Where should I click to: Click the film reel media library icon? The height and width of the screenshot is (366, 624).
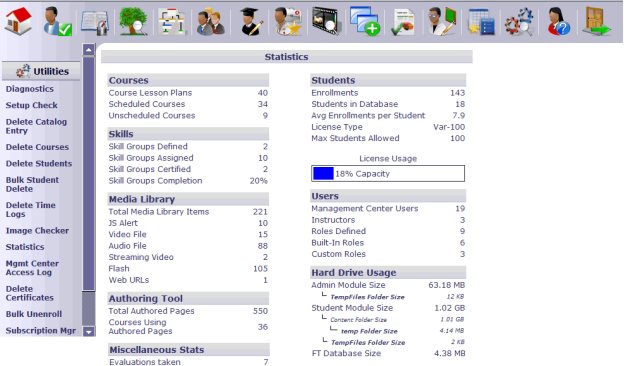tap(327, 21)
